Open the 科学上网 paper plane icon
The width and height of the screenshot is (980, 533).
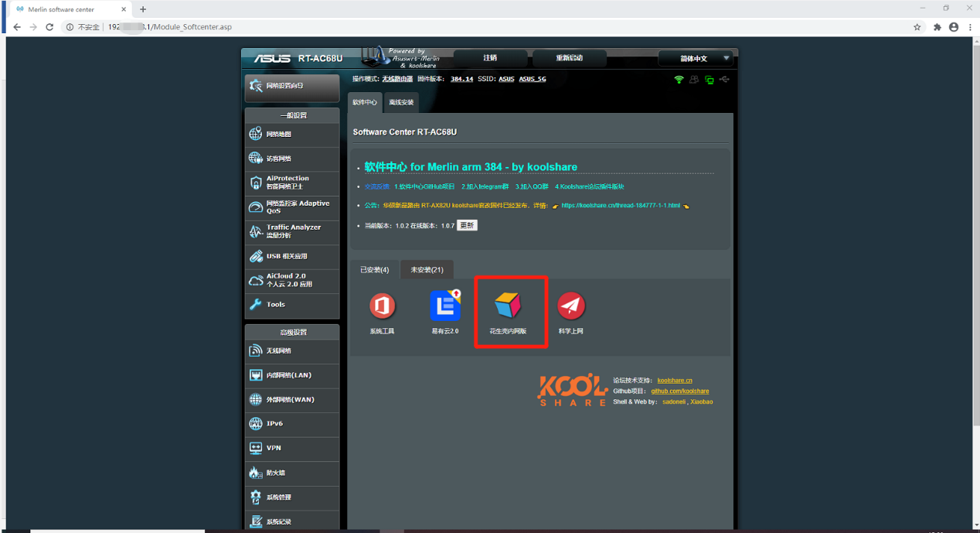[x=571, y=306]
